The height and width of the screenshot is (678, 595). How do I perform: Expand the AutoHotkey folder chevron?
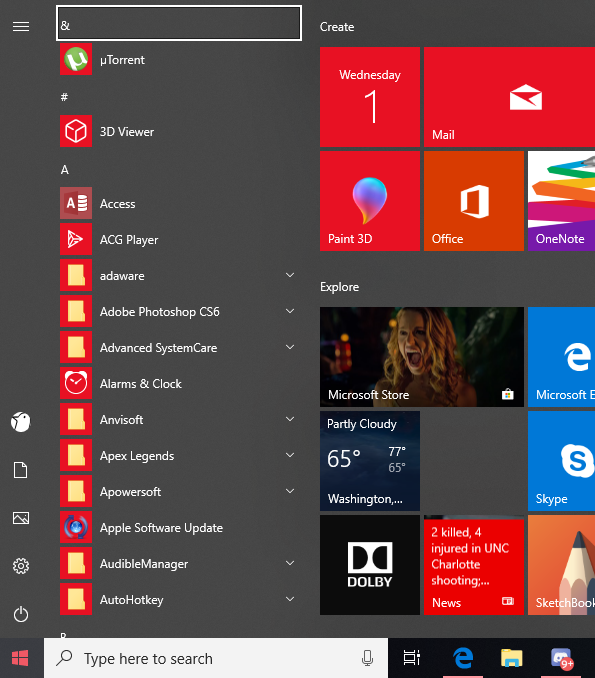tap(290, 599)
